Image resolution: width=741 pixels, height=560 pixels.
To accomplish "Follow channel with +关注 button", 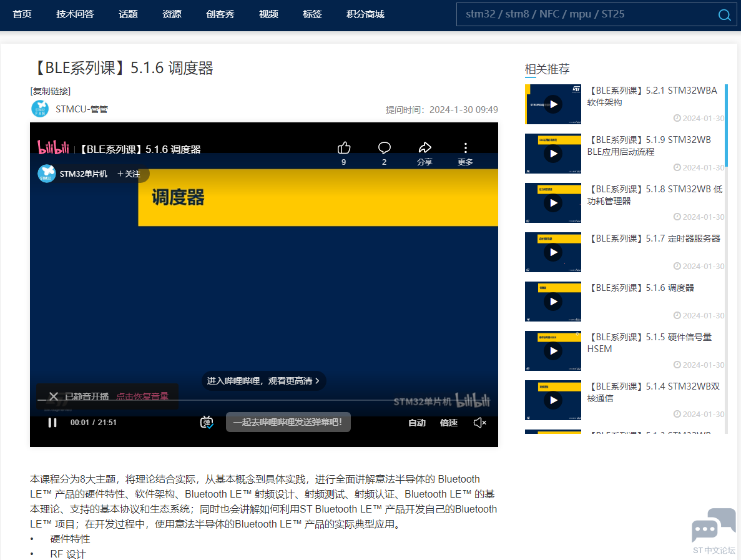I will (x=129, y=174).
